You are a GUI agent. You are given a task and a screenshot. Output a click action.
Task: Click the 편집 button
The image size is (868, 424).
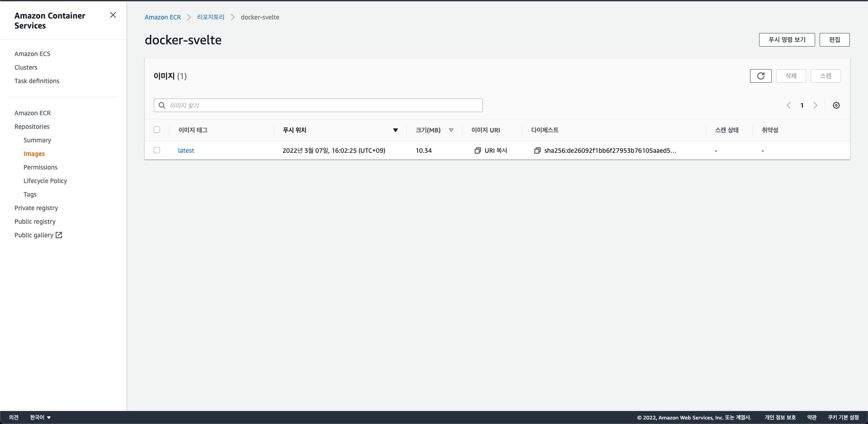point(835,40)
